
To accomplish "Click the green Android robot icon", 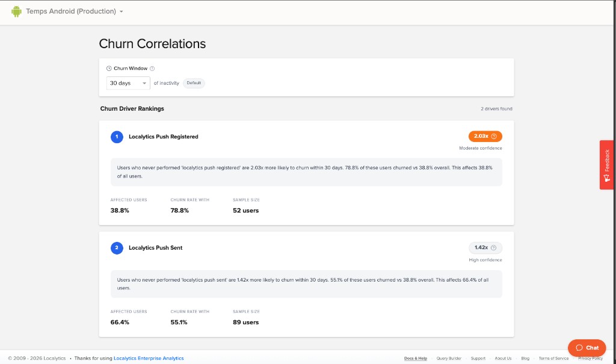I will [16, 11].
